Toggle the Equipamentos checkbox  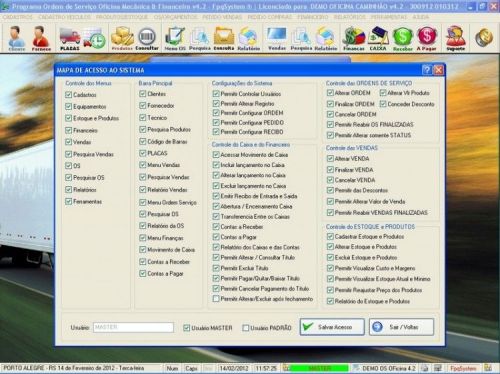[x=68, y=107]
